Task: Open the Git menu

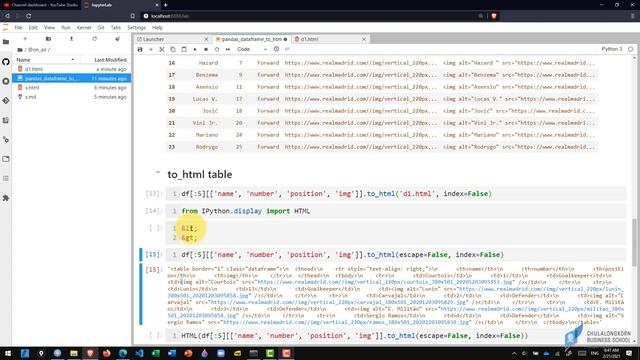Action: (101, 28)
